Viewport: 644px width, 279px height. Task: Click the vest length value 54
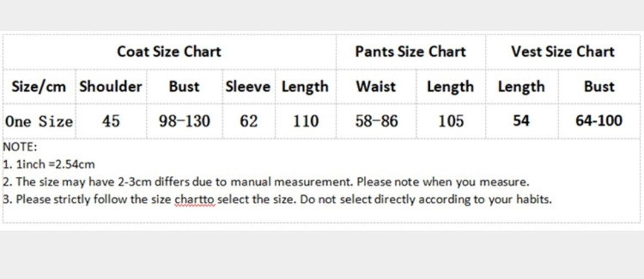pyautogui.click(x=521, y=121)
